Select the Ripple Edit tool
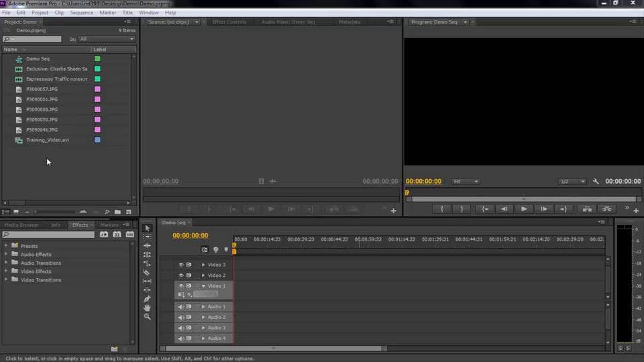Screen dimensions: 644x362 pos(147,245)
